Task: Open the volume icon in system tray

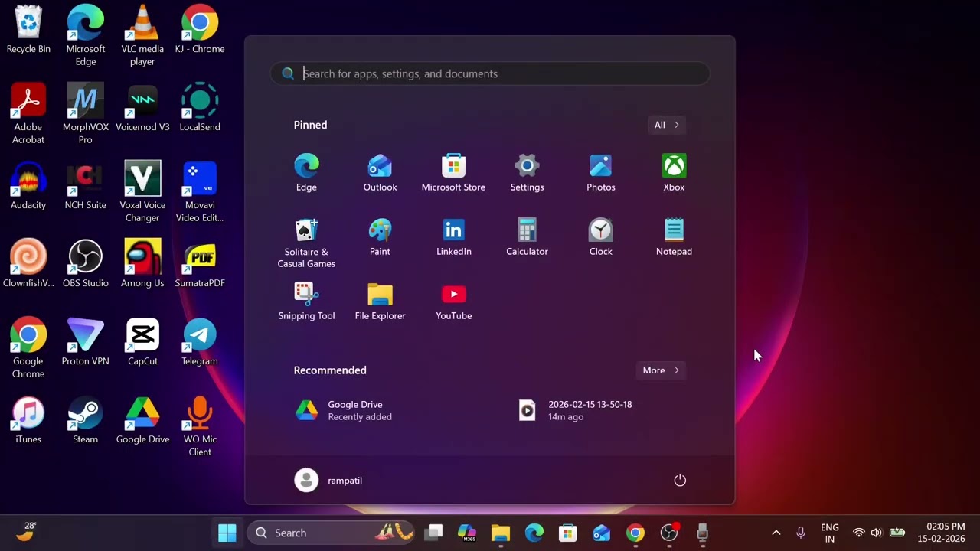Action: click(876, 533)
